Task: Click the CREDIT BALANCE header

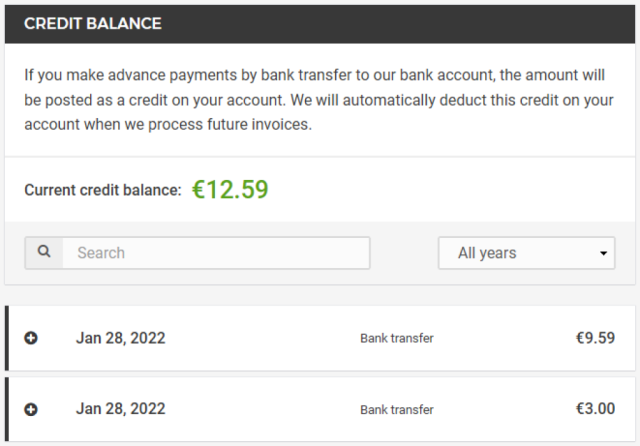Action: tap(93, 24)
